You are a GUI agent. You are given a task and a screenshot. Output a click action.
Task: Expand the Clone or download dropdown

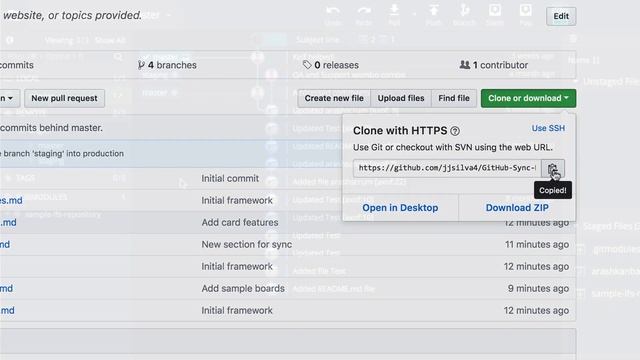[x=528, y=98]
